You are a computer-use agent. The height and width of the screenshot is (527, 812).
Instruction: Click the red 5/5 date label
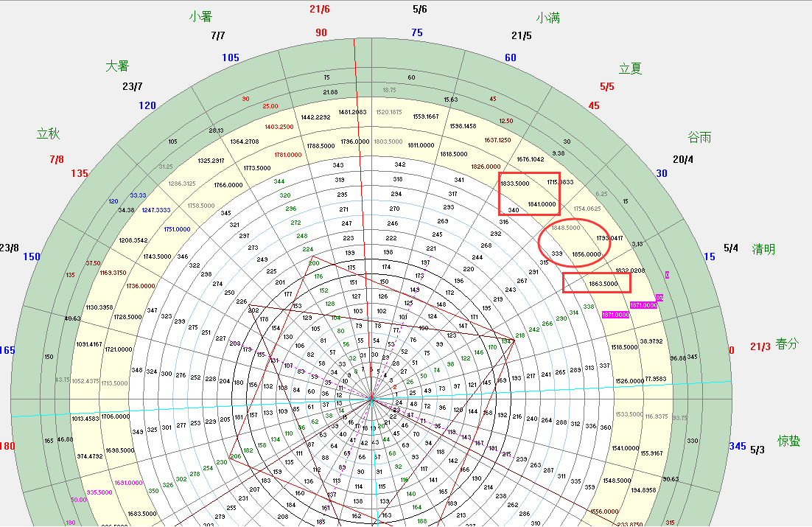click(607, 86)
